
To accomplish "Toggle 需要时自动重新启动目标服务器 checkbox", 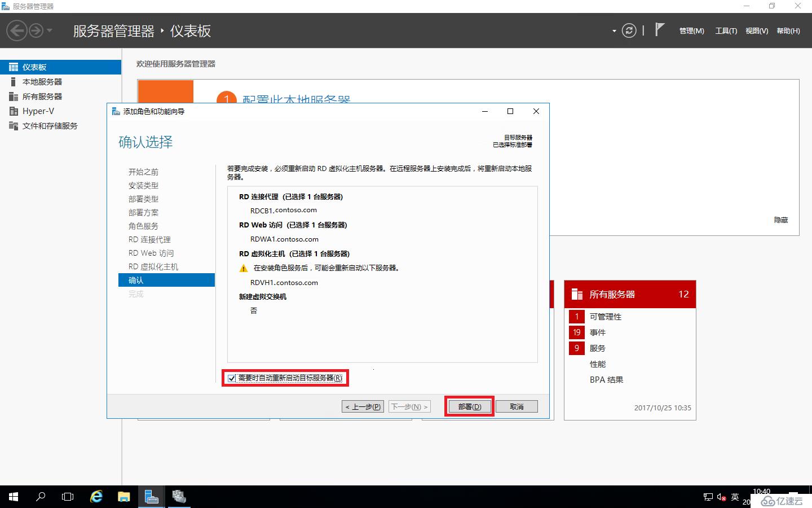I will pyautogui.click(x=232, y=378).
